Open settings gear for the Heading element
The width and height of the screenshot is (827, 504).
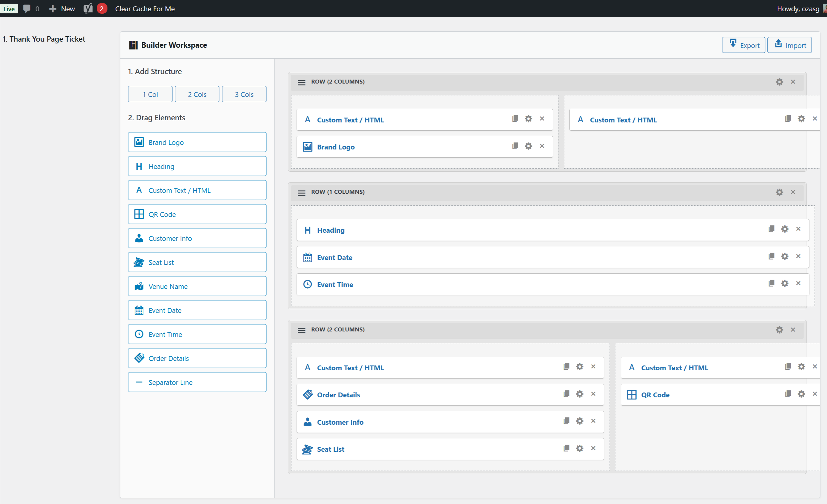click(785, 229)
